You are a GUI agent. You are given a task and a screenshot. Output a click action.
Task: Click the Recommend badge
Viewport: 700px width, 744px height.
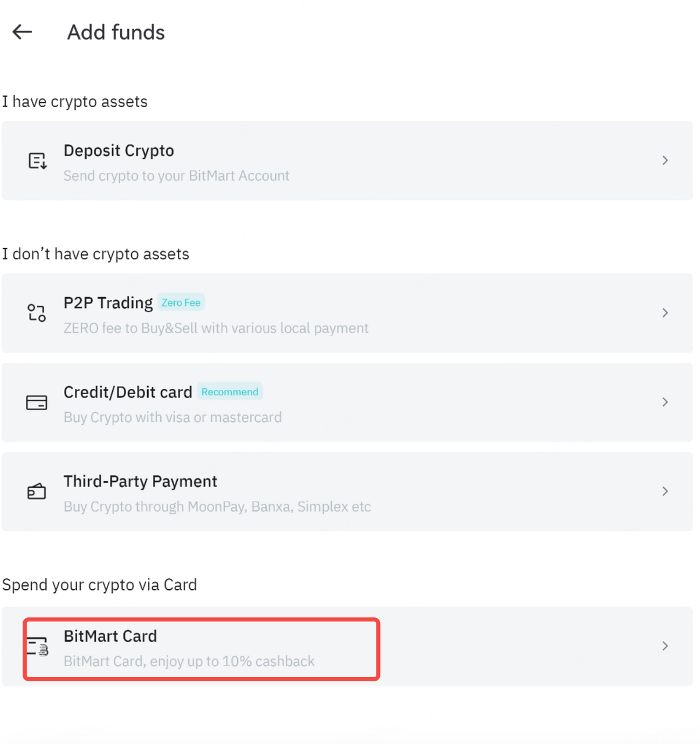[229, 392]
